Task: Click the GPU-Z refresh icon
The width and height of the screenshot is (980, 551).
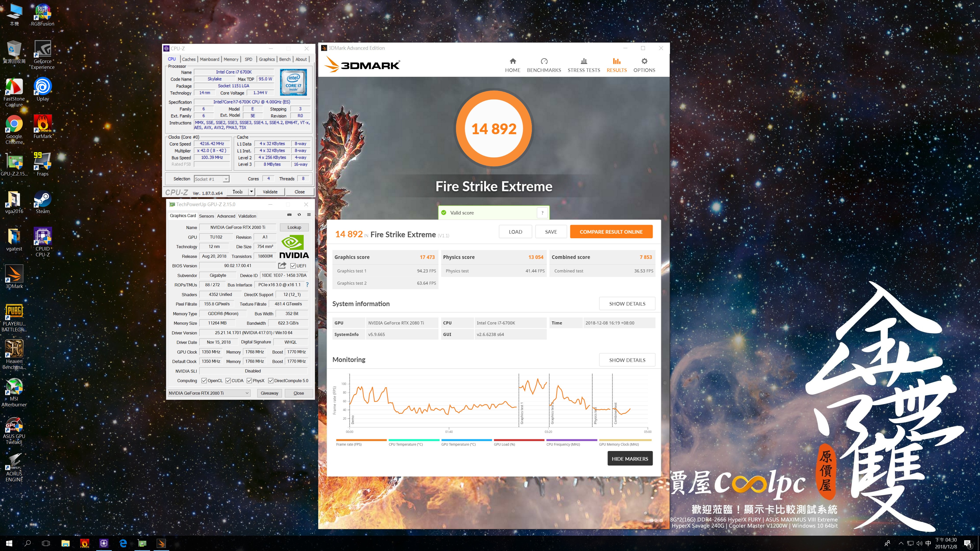Action: [299, 215]
